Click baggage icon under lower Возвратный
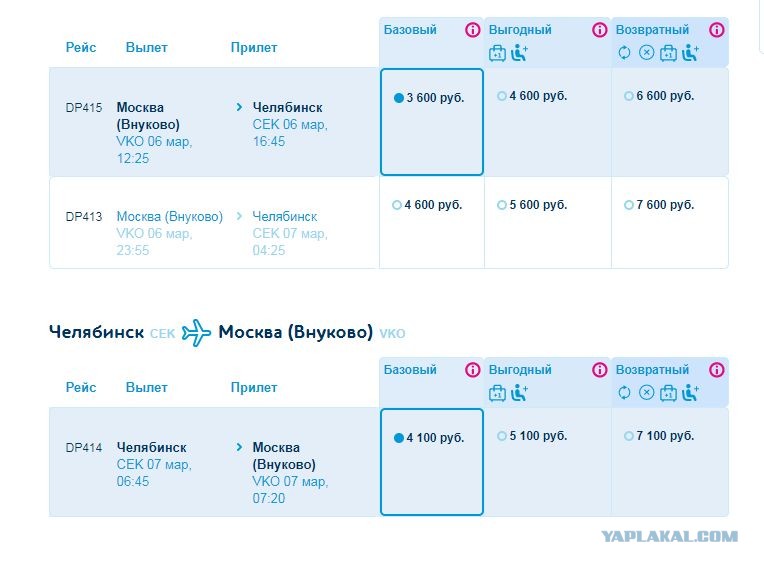764x566 pixels. tap(668, 393)
